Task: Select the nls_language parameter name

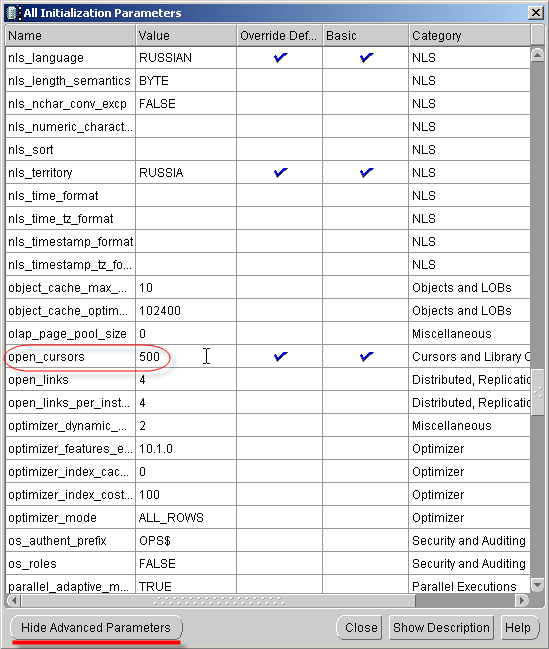Action: tap(46, 58)
